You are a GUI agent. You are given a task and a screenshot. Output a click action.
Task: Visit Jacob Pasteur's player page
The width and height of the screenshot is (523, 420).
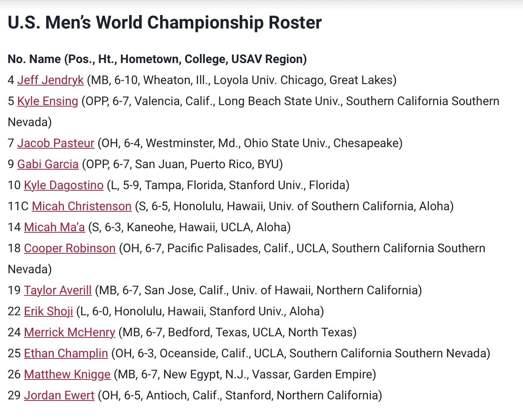point(56,143)
